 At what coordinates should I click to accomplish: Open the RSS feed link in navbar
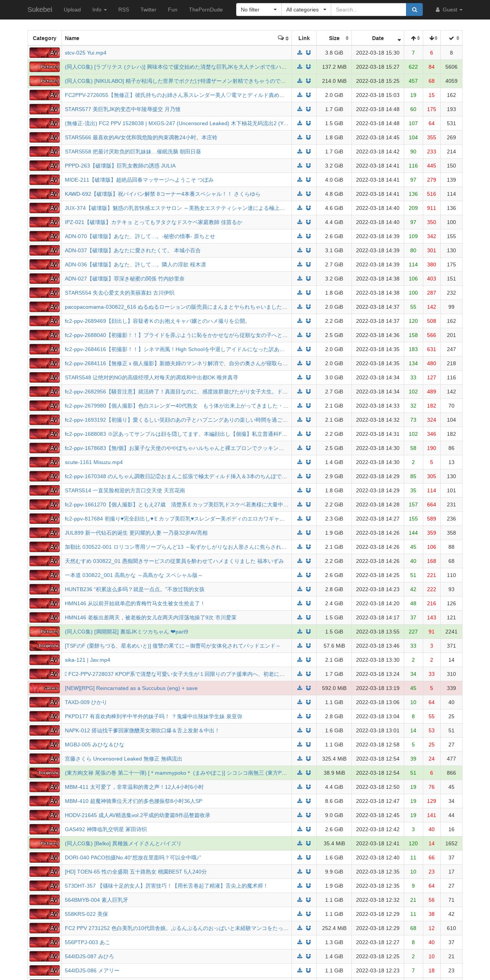pos(124,10)
